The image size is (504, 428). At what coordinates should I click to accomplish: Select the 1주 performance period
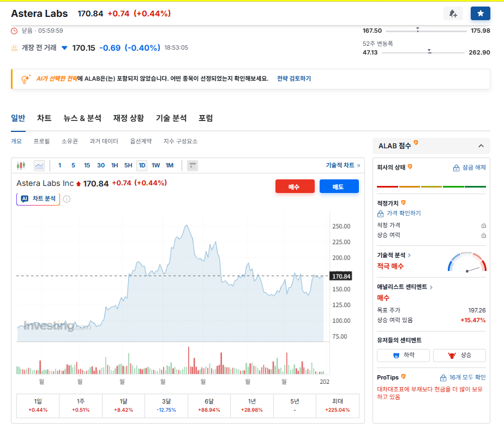[x=81, y=406]
